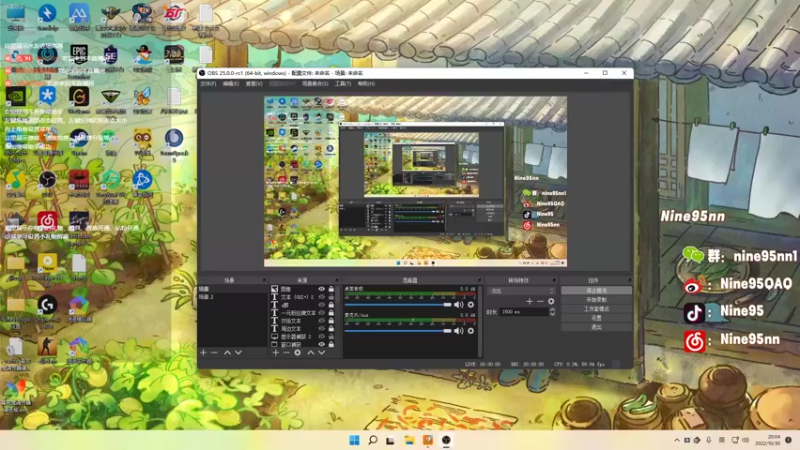Toggle the lock on 一元粉丝牌文本 source
Viewport: 800px width, 450px height.
(331, 313)
